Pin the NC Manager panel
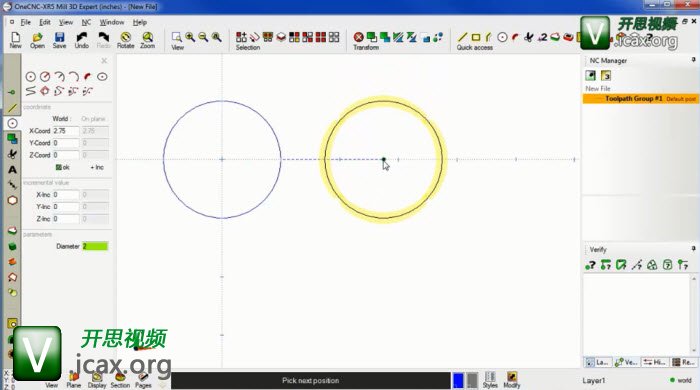 point(693,60)
